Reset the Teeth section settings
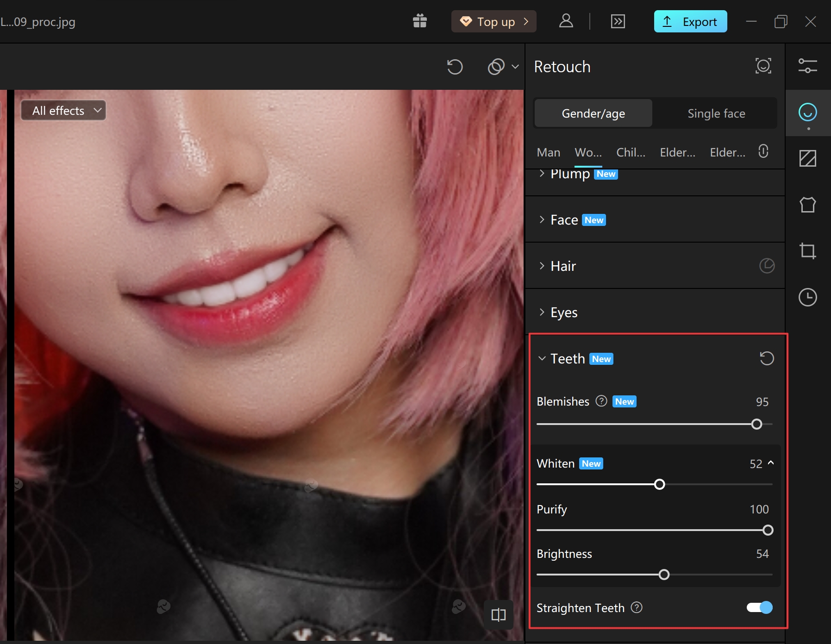The width and height of the screenshot is (831, 644). click(767, 358)
